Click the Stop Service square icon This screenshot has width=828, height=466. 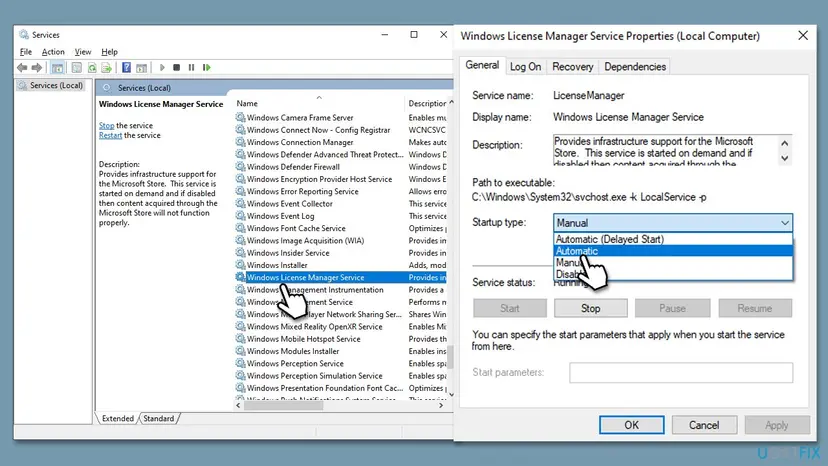click(x=176, y=68)
